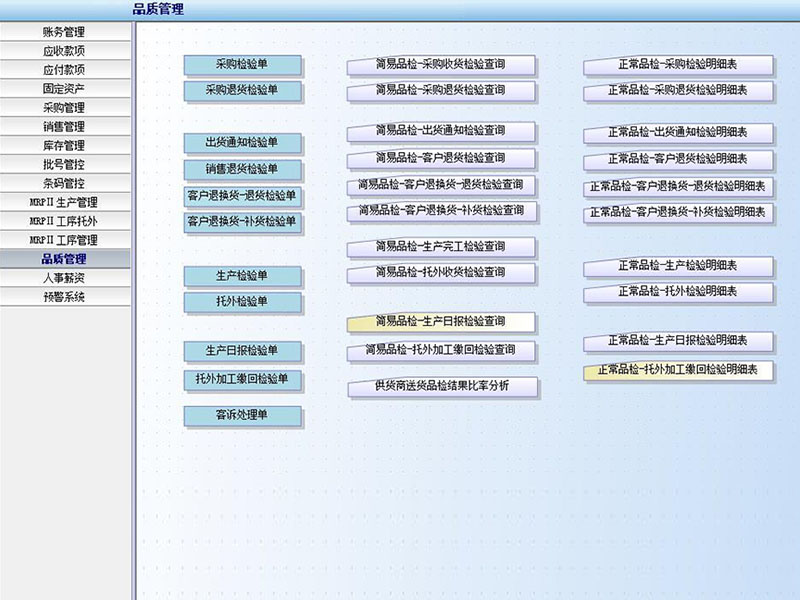Image resolution: width=800 pixels, height=600 pixels.
Task: Click the 生产检验单 button
Action: [x=242, y=276]
